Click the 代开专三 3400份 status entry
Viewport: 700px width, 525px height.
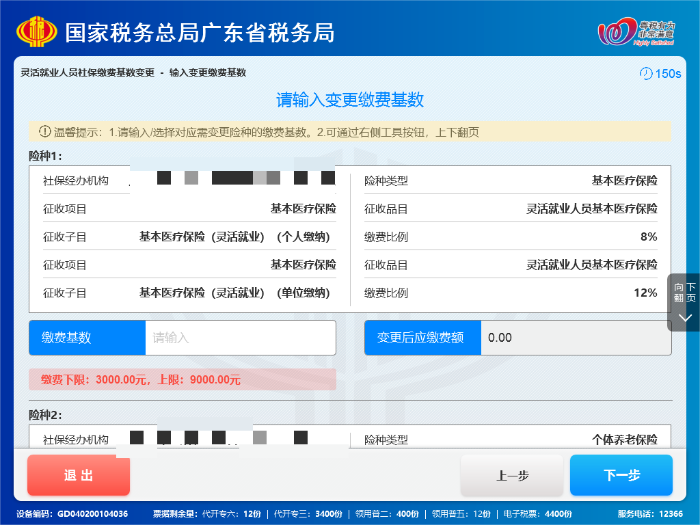click(x=308, y=514)
